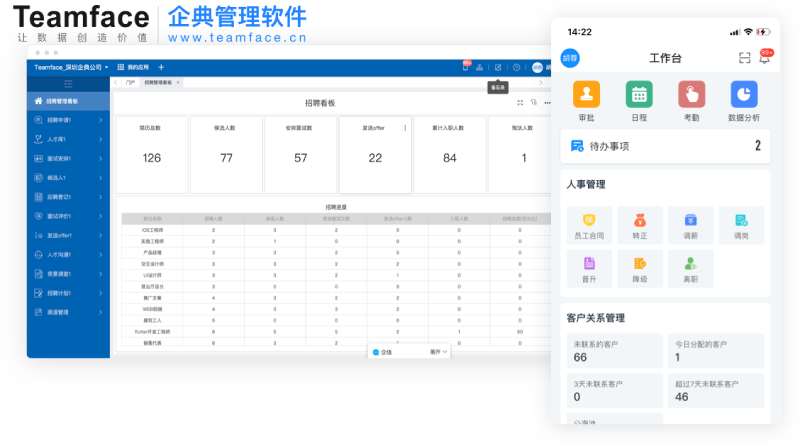Select 招聘管理看板 in the sidebar
Viewport: 800px width, 447px height.
tap(68, 101)
